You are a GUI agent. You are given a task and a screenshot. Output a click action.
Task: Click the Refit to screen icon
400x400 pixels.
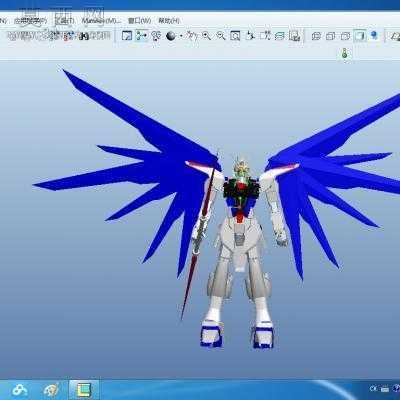pos(235,36)
